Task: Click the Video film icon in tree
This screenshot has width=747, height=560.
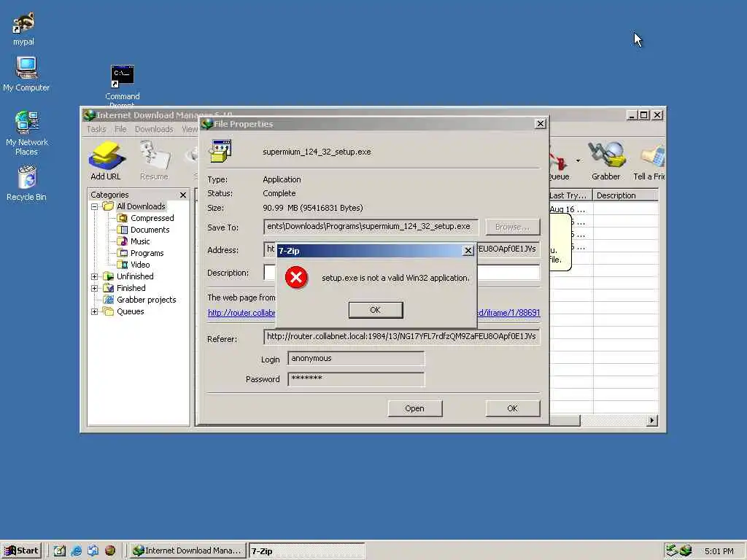Action: (x=123, y=265)
